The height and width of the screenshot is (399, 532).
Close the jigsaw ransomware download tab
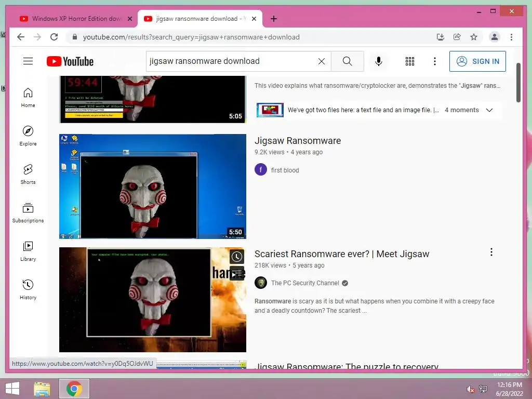pos(254,19)
